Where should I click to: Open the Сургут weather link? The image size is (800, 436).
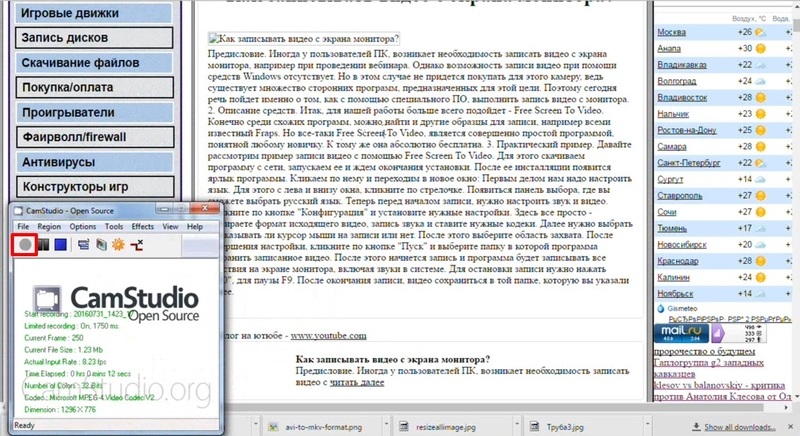point(669,179)
